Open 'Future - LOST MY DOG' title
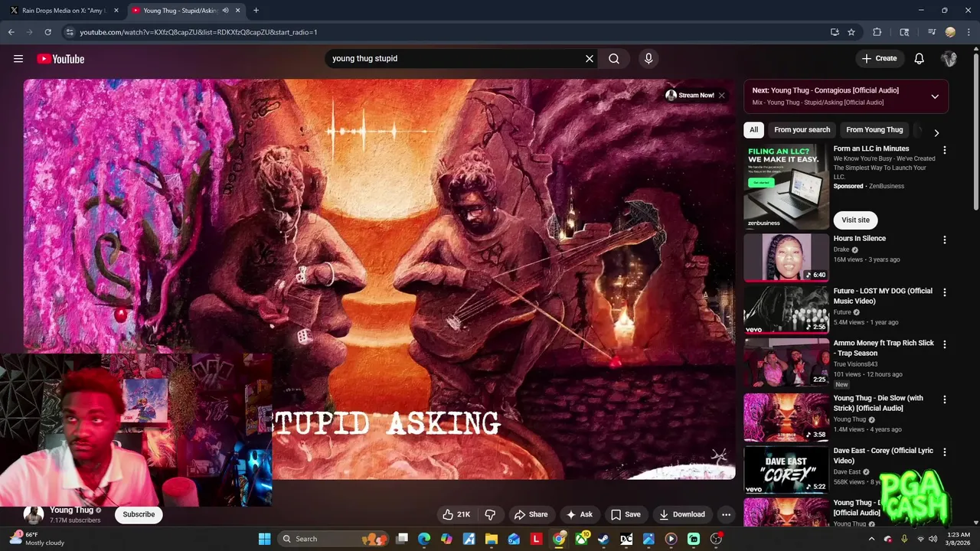980x551 pixels. click(883, 296)
